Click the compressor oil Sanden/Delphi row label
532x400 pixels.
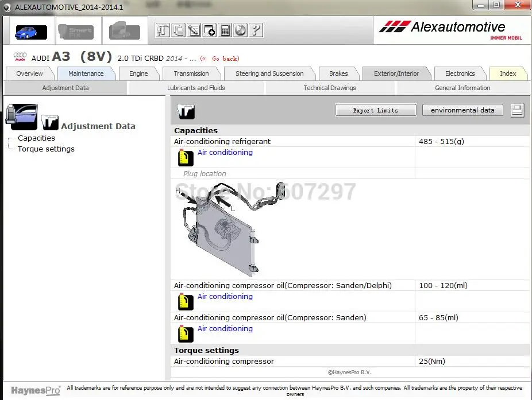[x=283, y=285]
